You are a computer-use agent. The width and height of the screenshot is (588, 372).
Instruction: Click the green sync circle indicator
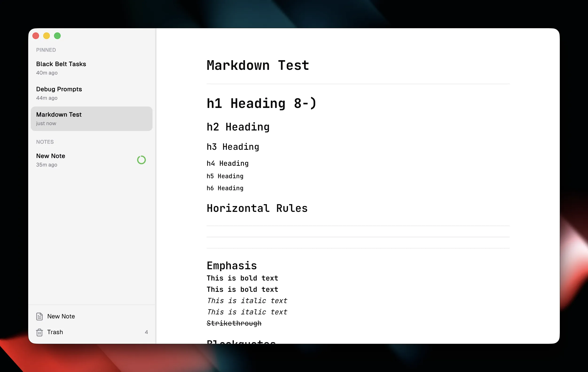tap(141, 160)
